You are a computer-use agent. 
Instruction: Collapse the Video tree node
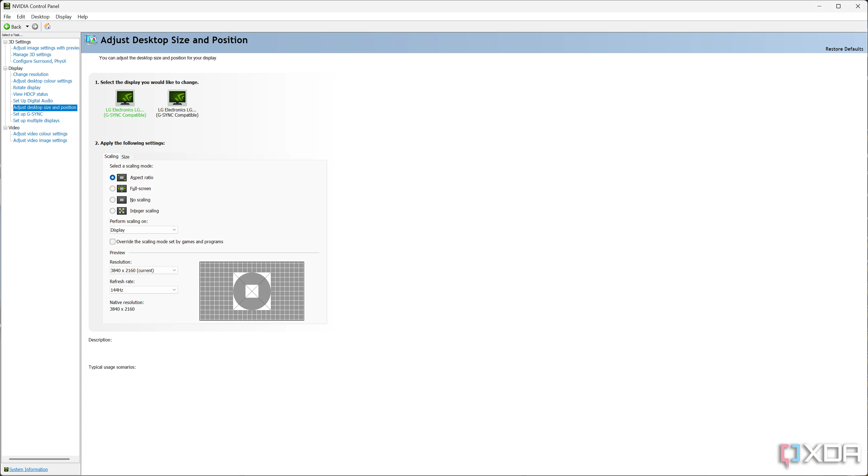(x=6, y=128)
